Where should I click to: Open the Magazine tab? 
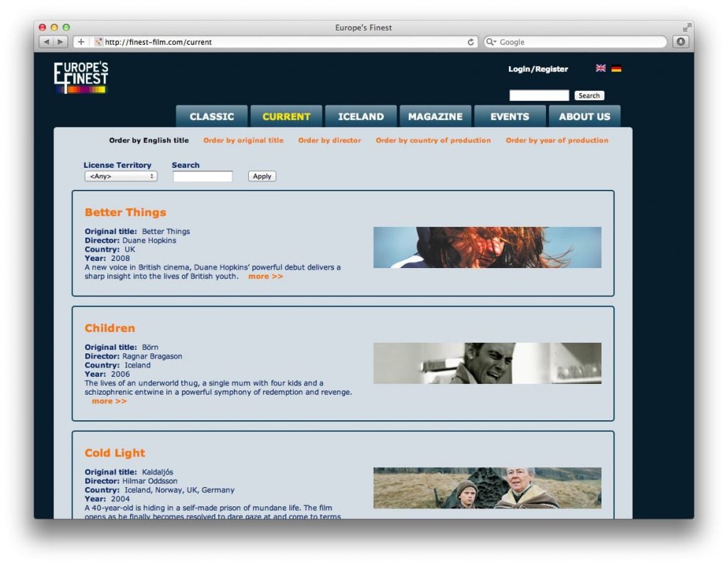(x=436, y=117)
